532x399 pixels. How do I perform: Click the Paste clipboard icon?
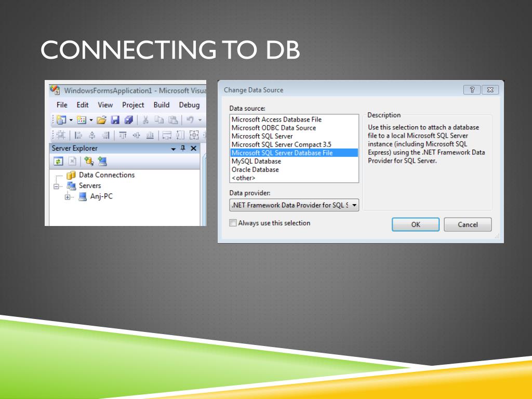[173, 120]
